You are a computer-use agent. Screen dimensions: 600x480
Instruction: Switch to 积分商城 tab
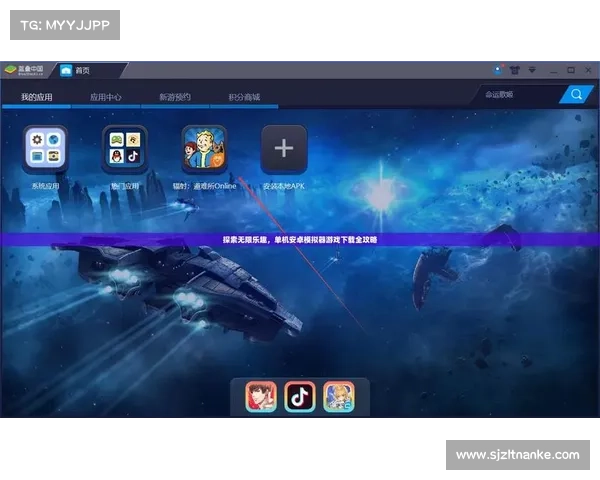click(x=244, y=97)
